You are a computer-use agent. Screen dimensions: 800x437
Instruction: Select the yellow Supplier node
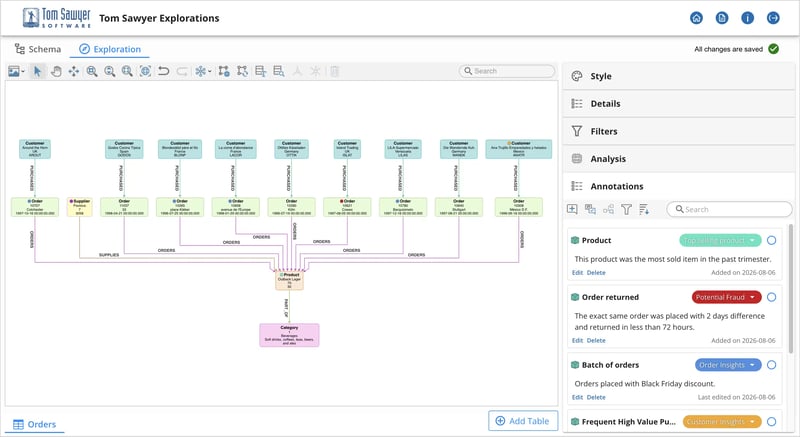point(80,207)
